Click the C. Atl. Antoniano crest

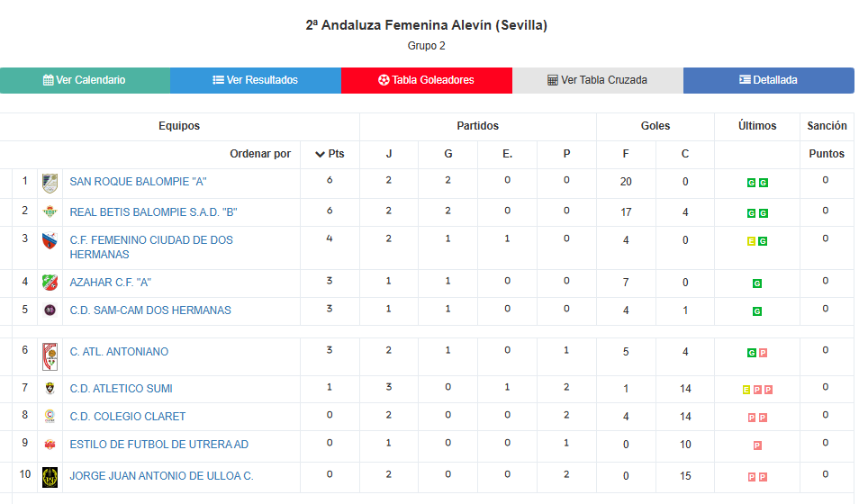pyautogui.click(x=50, y=356)
